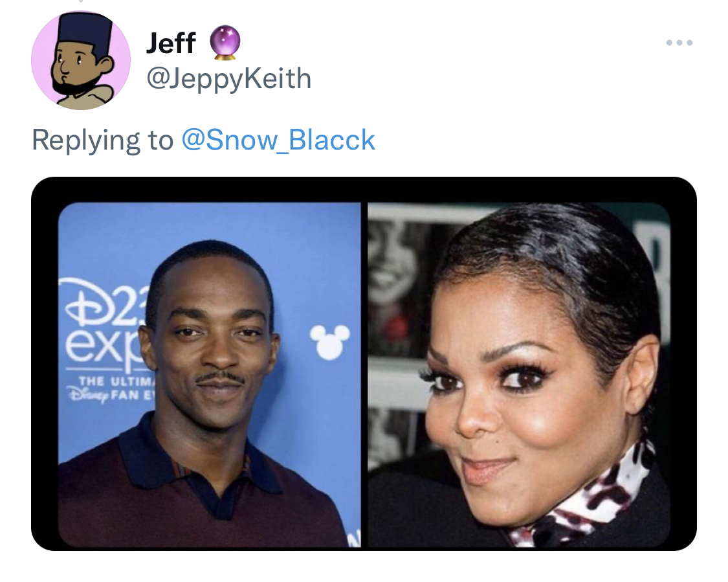Click the display name Jeff
The image size is (728, 582).
pos(171,43)
